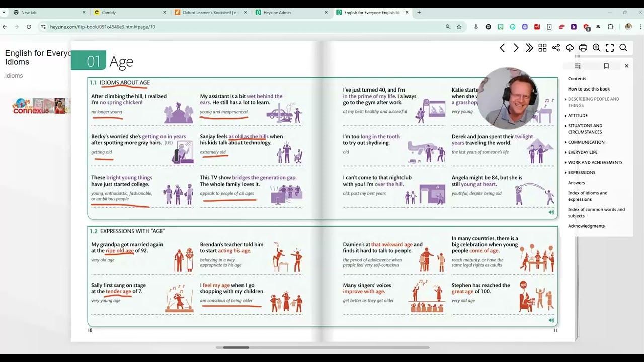
Task: Click the red shield extension icon
Action: pyautogui.click(x=586, y=27)
